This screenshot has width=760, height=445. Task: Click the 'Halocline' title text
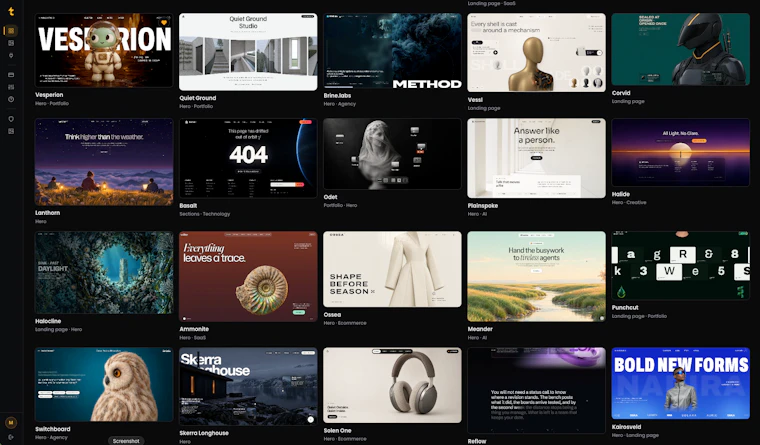point(48,321)
